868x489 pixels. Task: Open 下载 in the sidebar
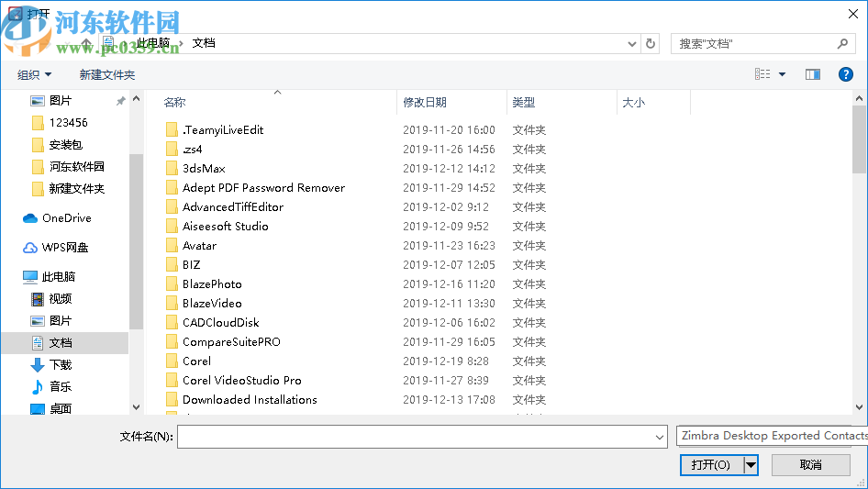click(x=51, y=365)
